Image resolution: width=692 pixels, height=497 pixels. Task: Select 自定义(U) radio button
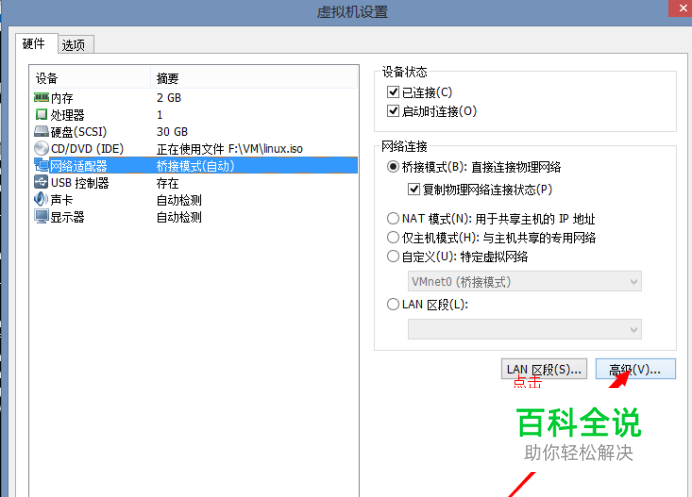click(x=393, y=256)
